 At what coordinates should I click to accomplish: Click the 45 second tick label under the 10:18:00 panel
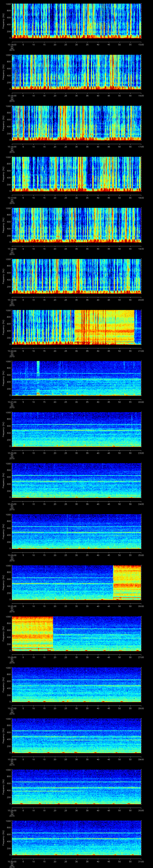click(109, 249)
